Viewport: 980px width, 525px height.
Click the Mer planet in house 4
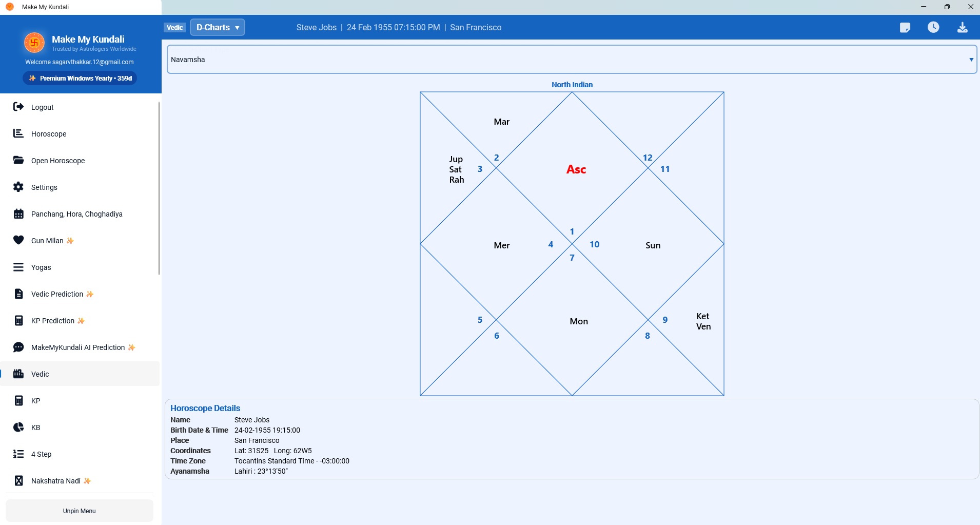(502, 245)
